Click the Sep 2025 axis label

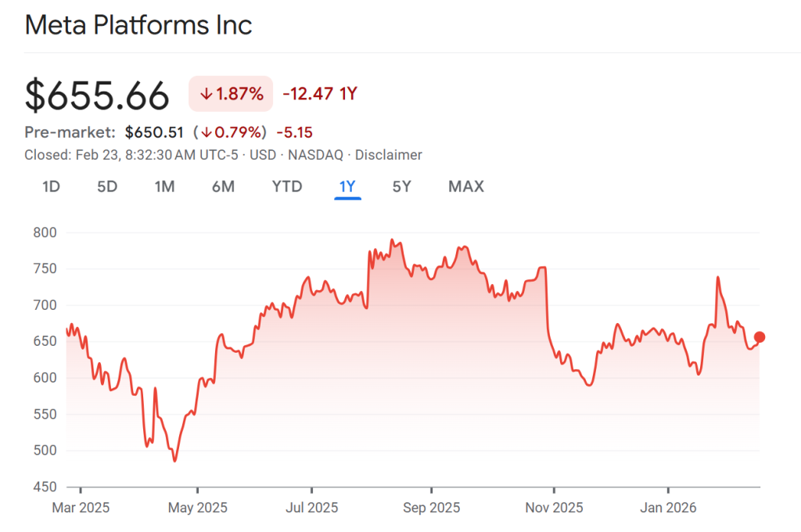(431, 507)
